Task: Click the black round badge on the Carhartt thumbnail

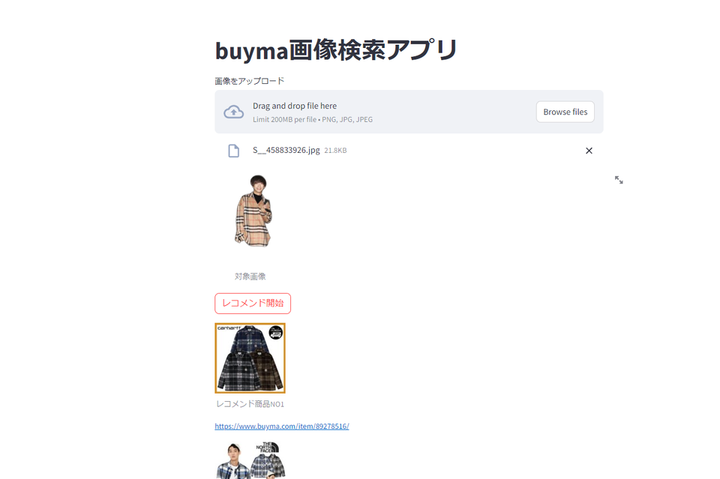Action: click(276, 332)
